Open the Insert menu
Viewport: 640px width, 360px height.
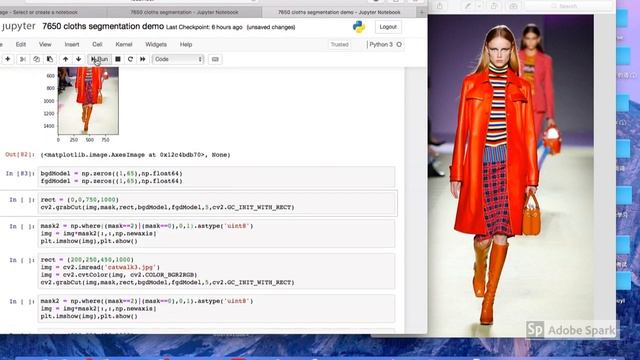(x=72, y=44)
